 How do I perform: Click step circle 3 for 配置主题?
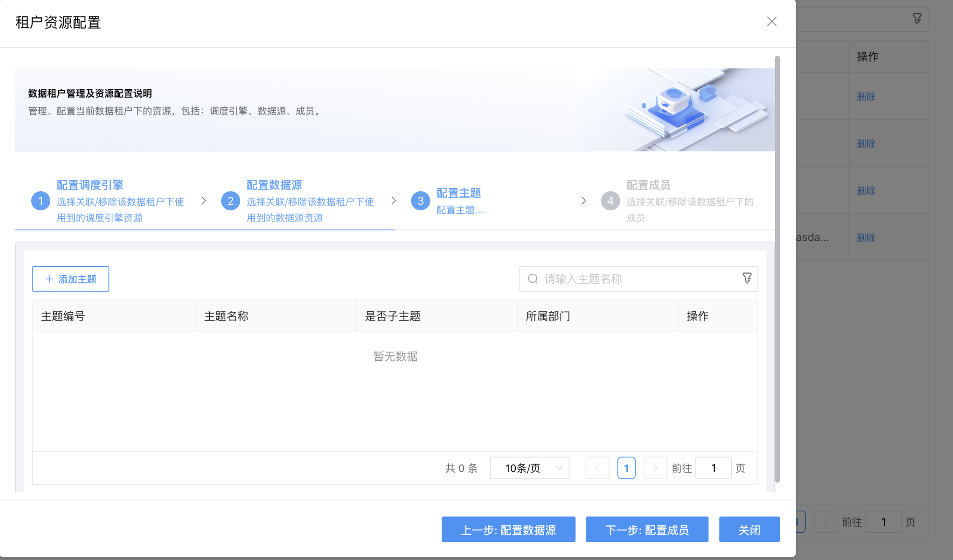(420, 201)
